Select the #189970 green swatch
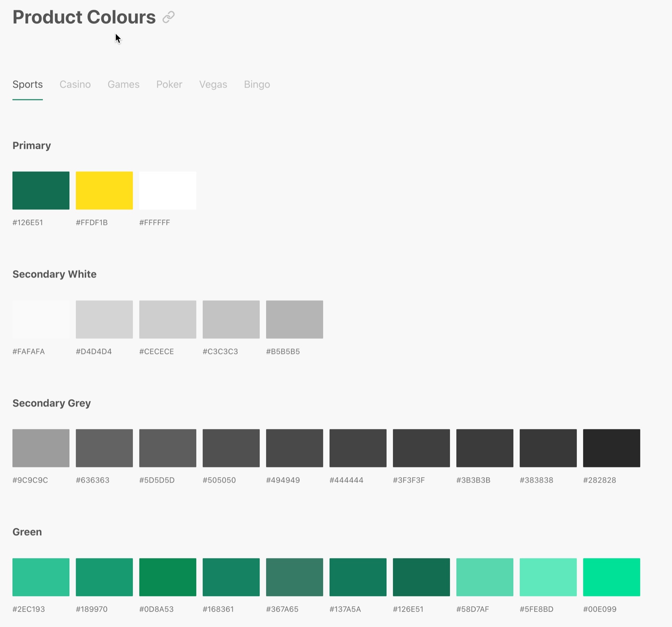The height and width of the screenshot is (627, 672). click(104, 577)
